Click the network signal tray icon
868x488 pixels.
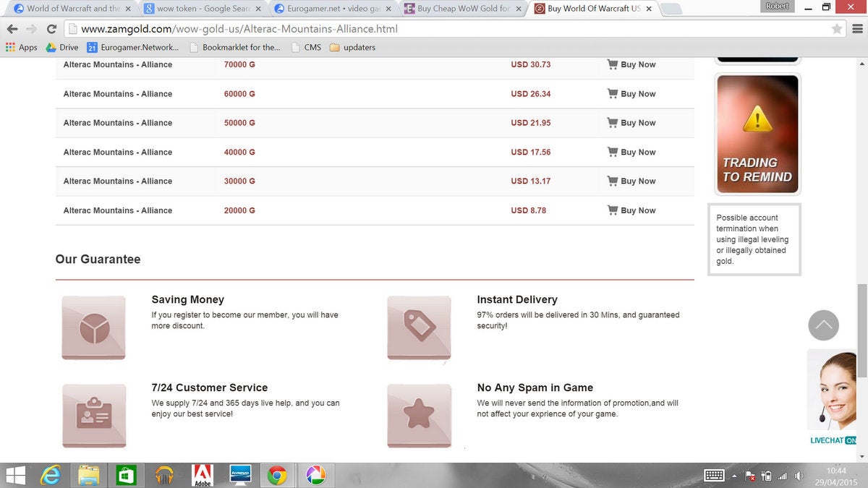click(782, 476)
